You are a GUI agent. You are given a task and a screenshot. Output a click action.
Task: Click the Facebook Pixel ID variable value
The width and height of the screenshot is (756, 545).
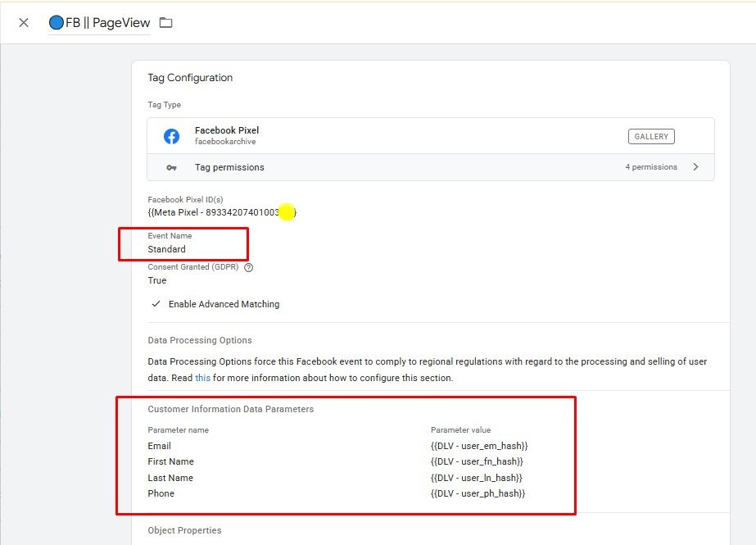point(222,212)
